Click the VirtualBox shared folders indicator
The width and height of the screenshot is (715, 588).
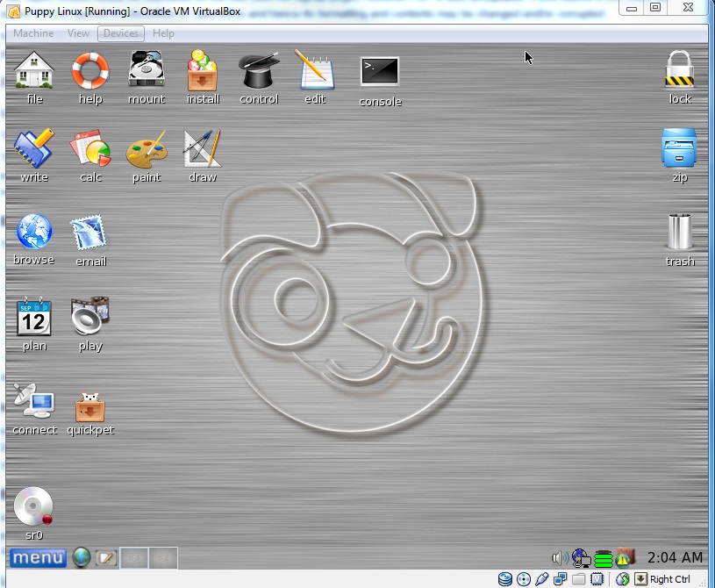tap(578, 579)
